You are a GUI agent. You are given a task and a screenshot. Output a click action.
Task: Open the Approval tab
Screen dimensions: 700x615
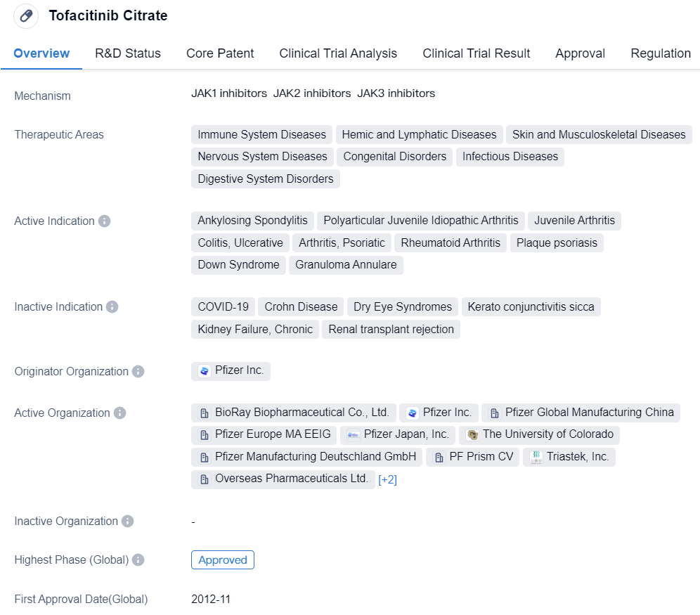click(580, 53)
